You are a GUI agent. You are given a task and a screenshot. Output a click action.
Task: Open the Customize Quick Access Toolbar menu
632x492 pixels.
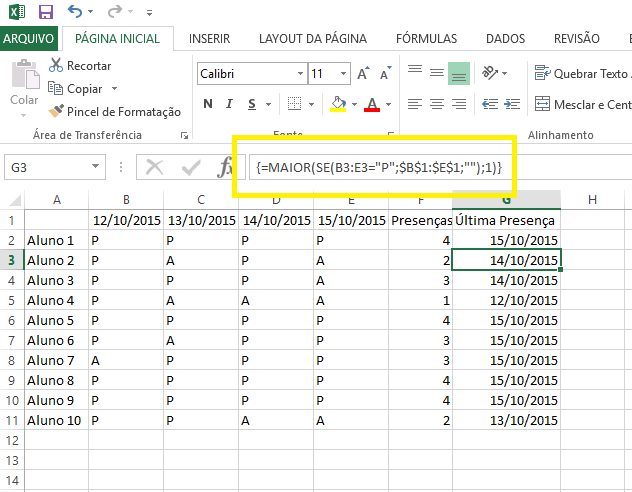coord(149,13)
